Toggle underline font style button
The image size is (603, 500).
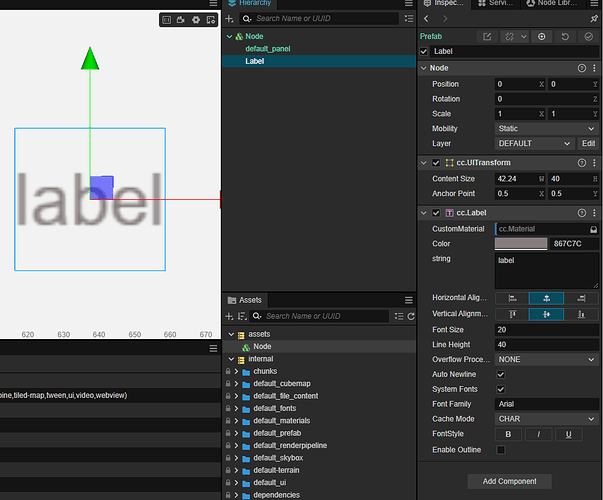pyautogui.click(x=568, y=434)
